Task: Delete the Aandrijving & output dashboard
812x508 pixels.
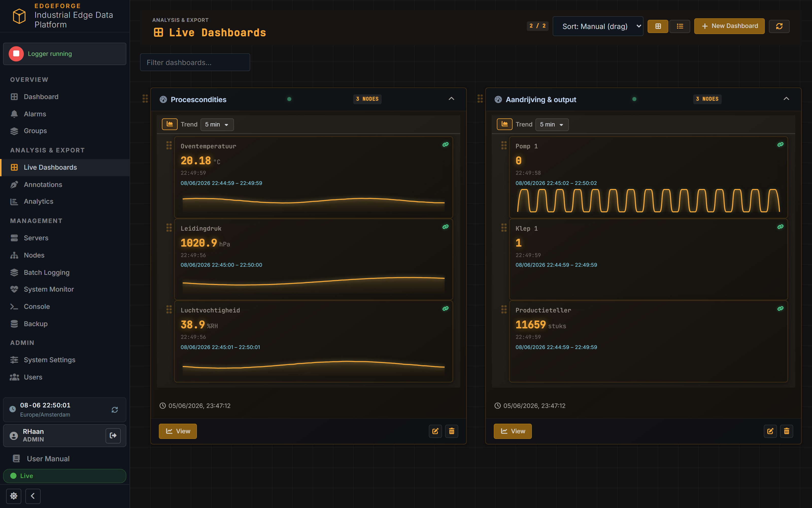Action: 787,431
